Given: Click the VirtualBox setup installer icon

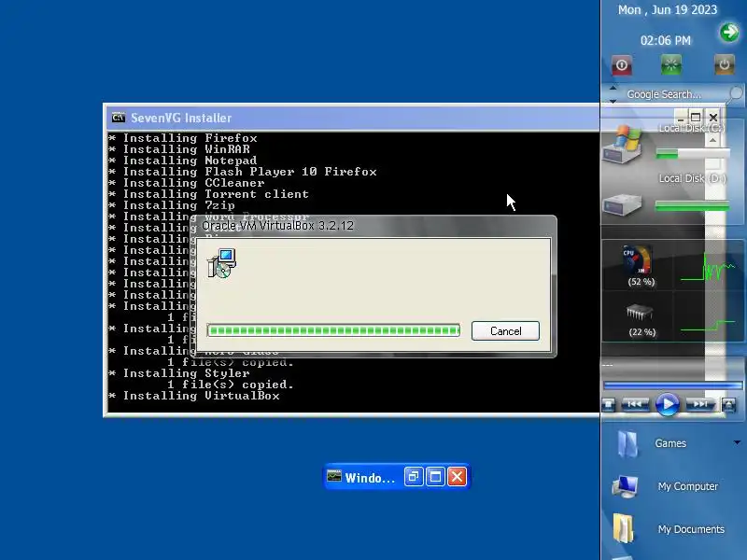Looking at the screenshot, I should (221, 263).
